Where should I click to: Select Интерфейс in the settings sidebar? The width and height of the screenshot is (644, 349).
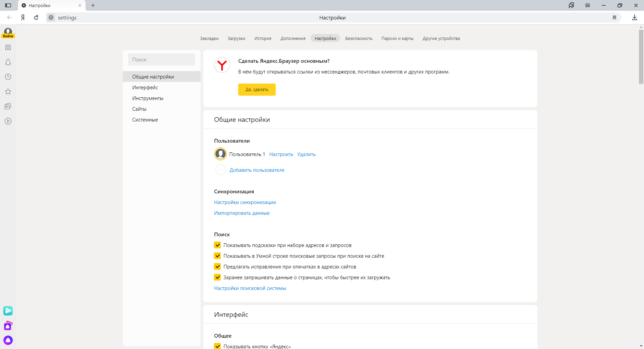pos(145,88)
